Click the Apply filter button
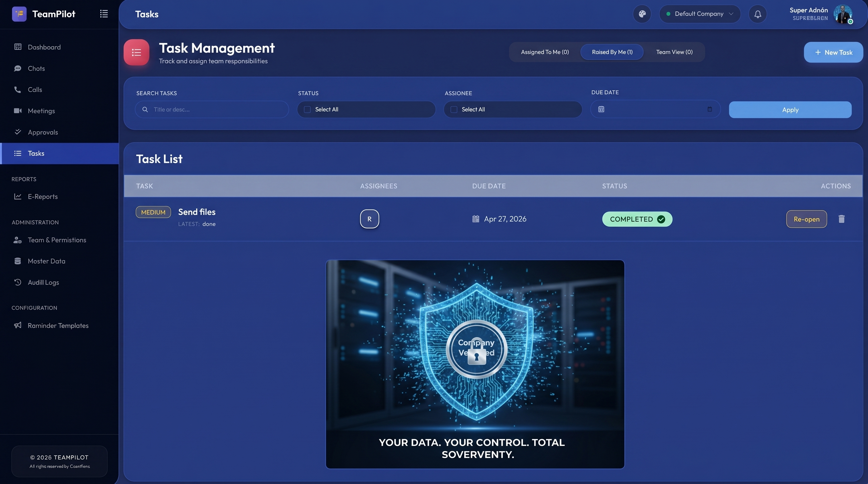Screen dimensions: 868x484 pos(790,110)
